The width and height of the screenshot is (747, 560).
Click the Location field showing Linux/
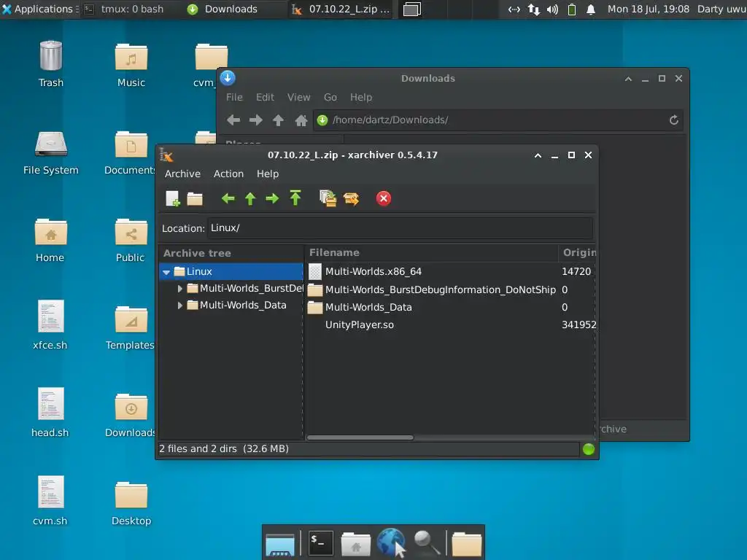click(400, 228)
